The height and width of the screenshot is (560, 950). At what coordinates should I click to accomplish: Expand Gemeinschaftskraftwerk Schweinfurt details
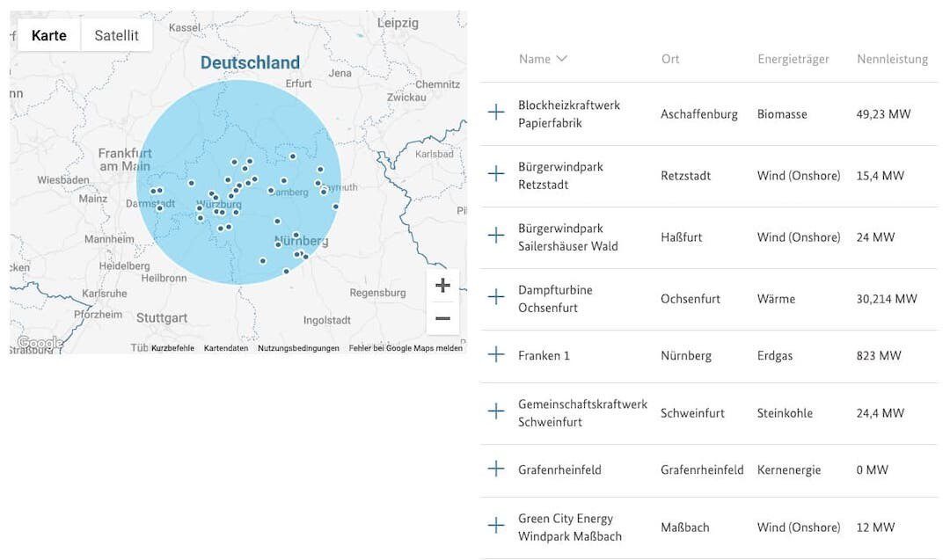coord(496,411)
